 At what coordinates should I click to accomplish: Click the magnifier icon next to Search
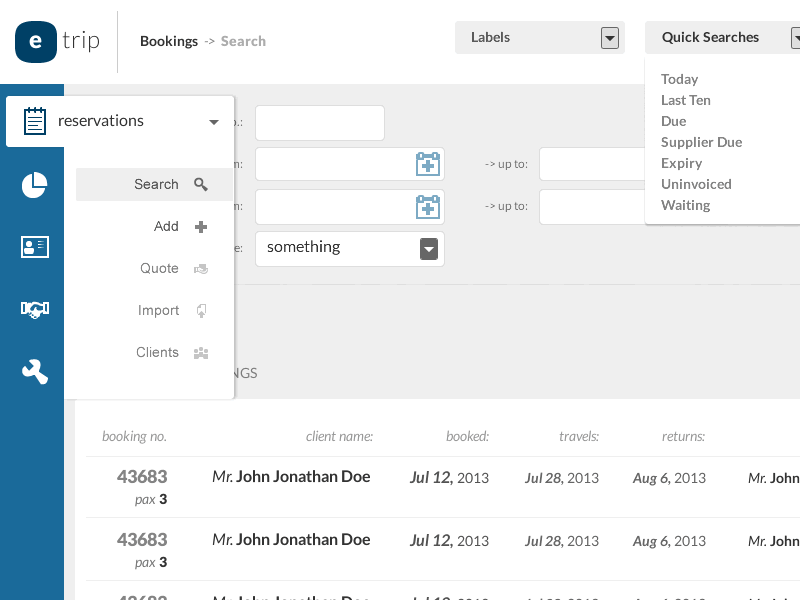199,185
